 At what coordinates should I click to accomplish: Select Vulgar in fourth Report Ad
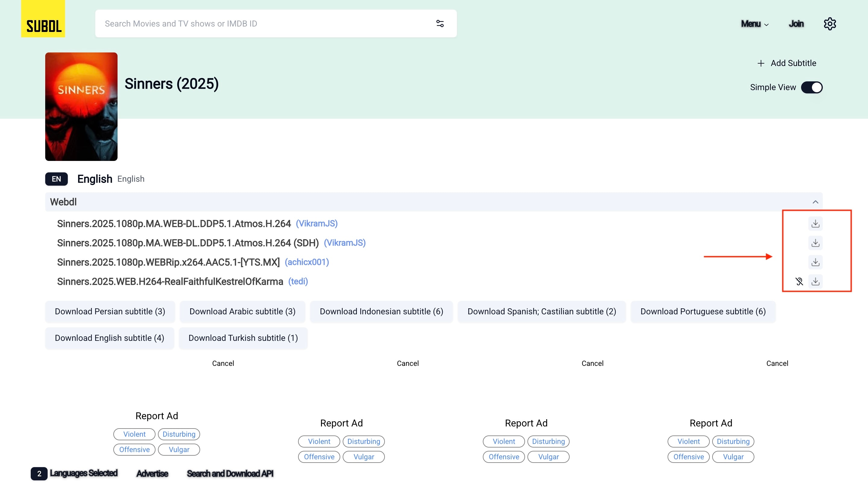tap(733, 457)
